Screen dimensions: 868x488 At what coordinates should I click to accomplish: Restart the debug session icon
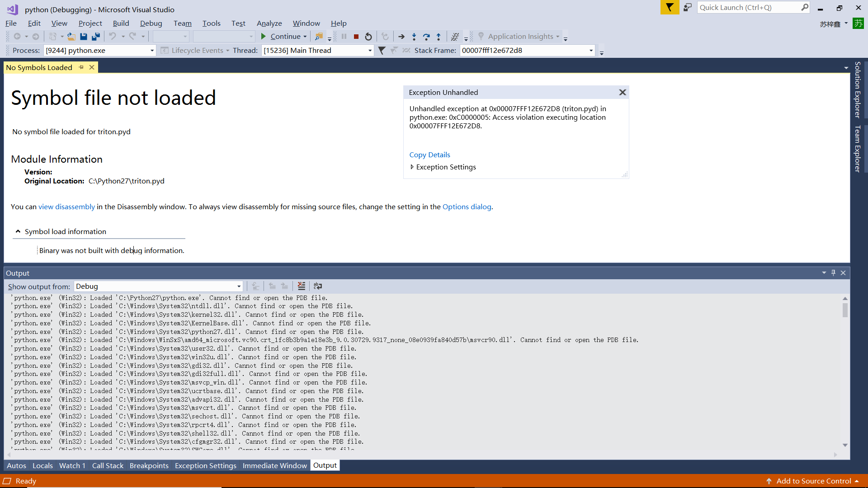pyautogui.click(x=368, y=36)
